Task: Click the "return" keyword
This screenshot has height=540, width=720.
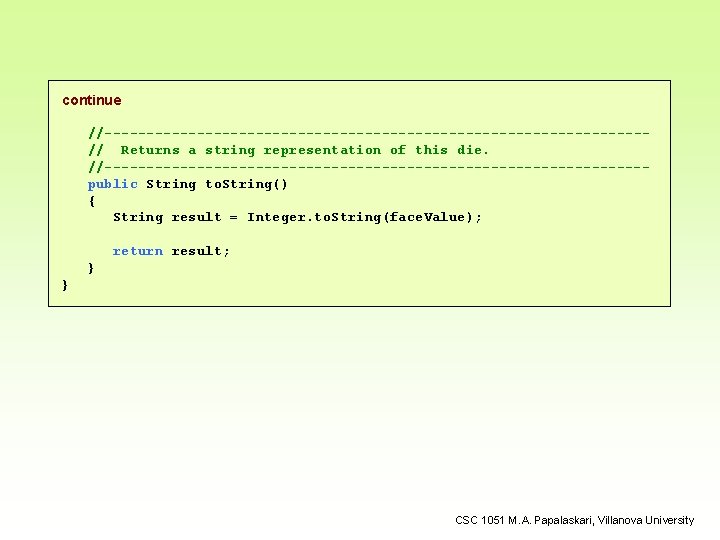Action: [137, 251]
